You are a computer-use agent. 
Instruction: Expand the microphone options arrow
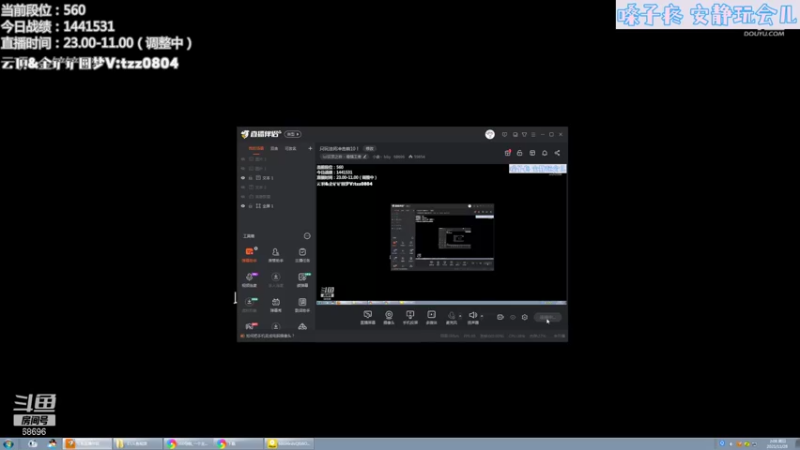click(x=460, y=316)
